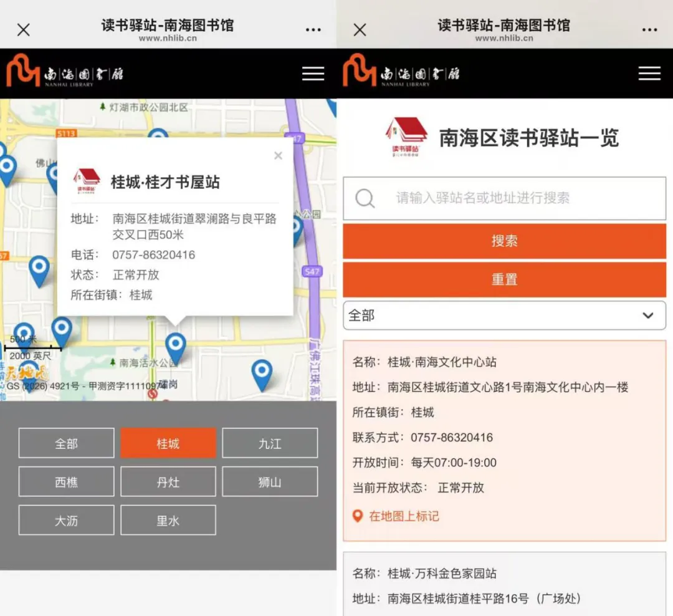Screen dimensions: 673x616
Task: Select the 桂城·万科金色家园站 station name
Action: click(x=442, y=574)
